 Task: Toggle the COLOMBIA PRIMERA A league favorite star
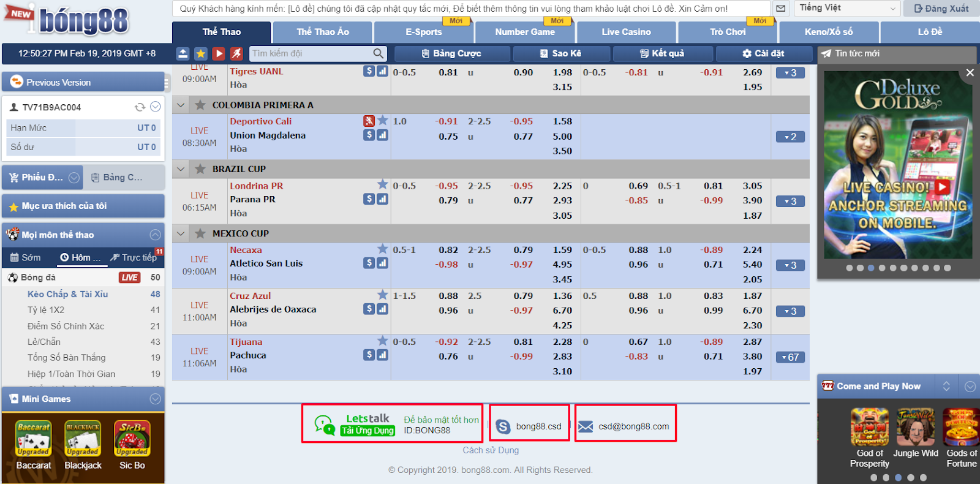200,105
